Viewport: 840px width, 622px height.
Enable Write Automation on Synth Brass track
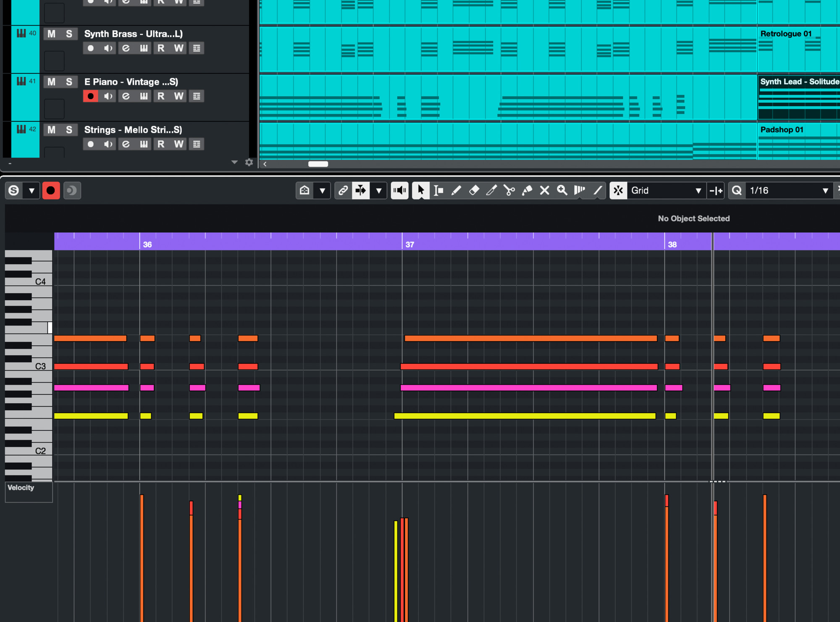point(178,48)
